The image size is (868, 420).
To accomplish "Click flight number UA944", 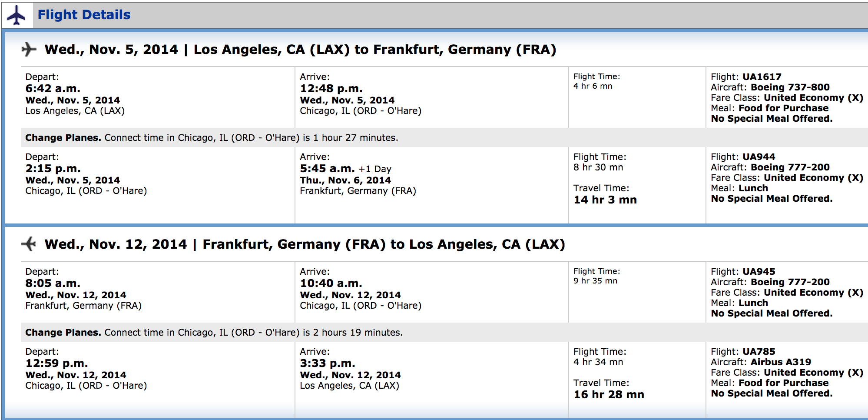I will (759, 157).
